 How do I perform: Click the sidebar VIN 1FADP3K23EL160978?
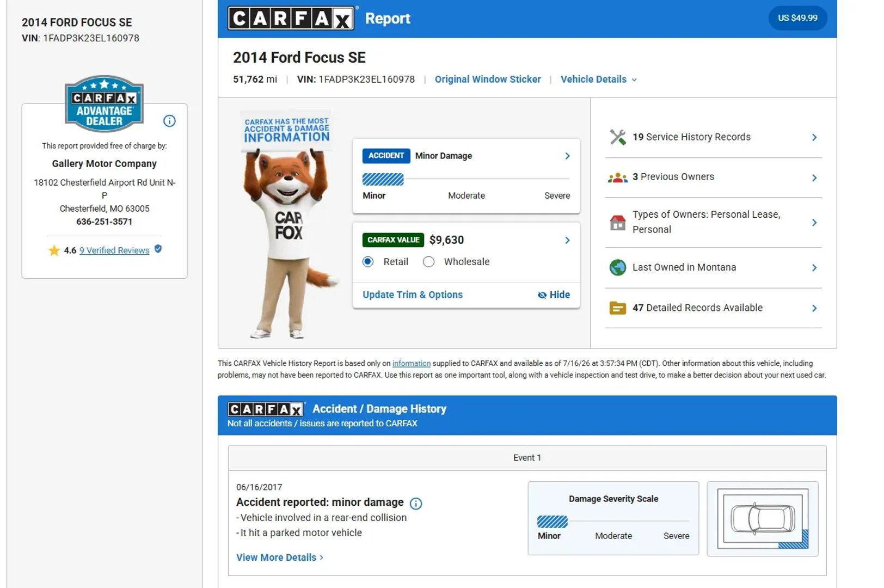coord(81,38)
